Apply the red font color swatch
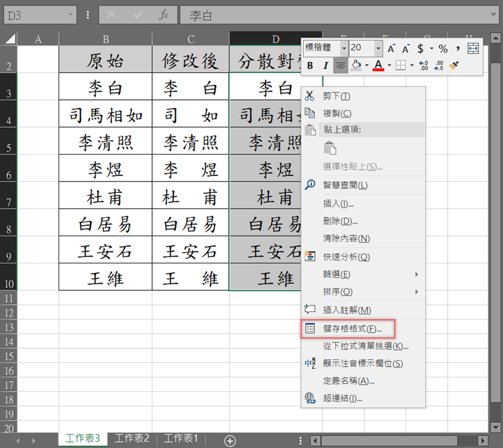 [378, 65]
